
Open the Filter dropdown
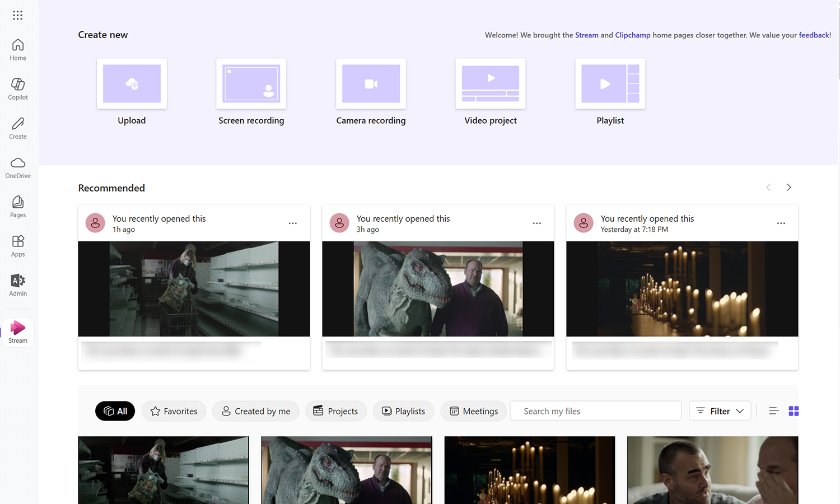[x=720, y=411]
